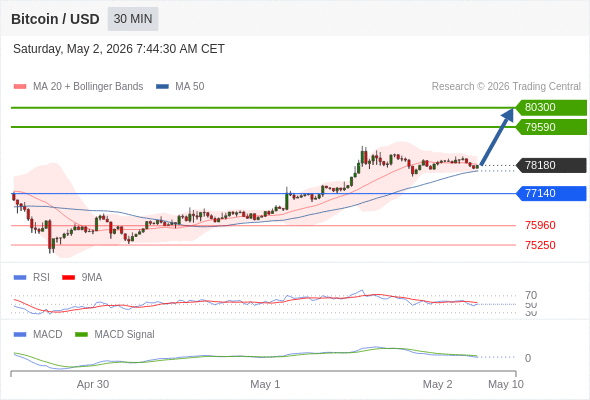Click the Bitcoin / USD title
Viewport: 590px width, 400px height.
[x=55, y=19]
